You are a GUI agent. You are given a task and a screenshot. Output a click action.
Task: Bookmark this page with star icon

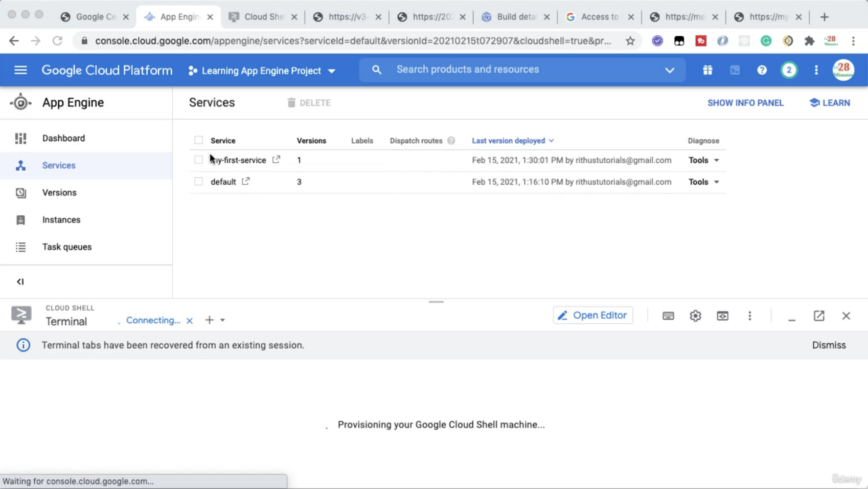click(630, 41)
